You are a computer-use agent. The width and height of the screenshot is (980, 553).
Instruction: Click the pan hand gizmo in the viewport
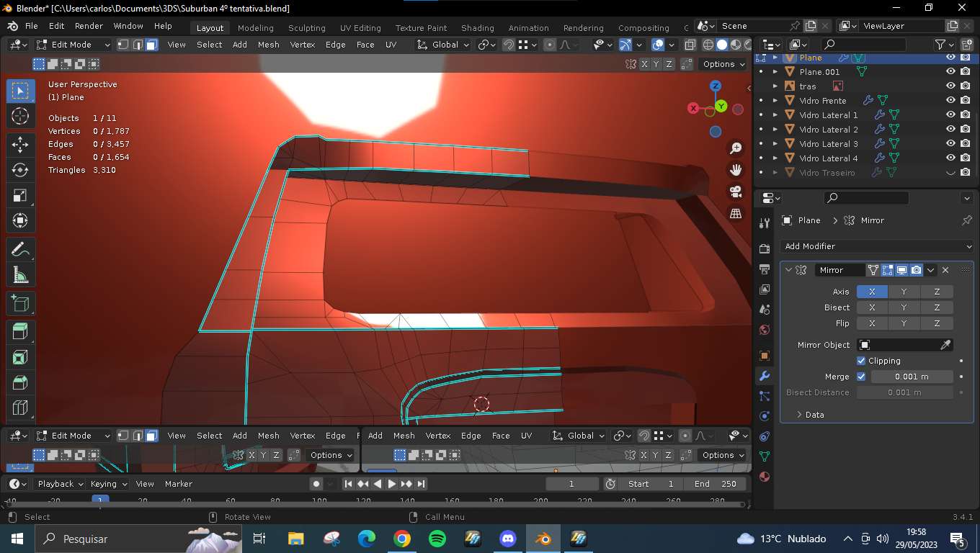736,170
